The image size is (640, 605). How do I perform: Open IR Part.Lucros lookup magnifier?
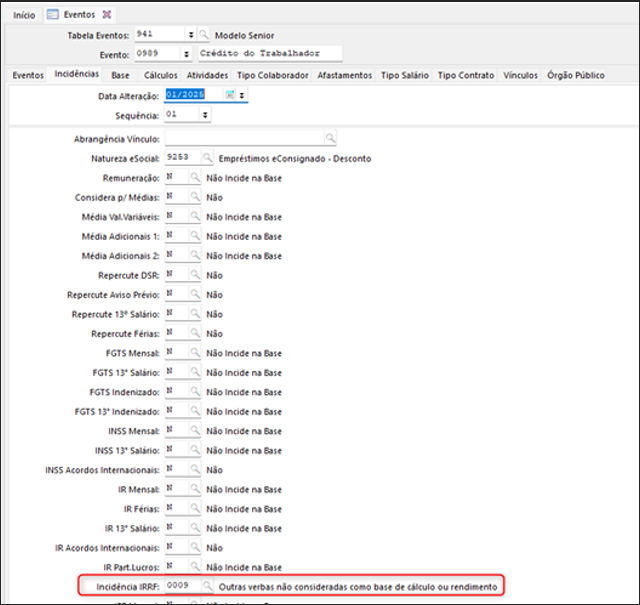(195, 566)
